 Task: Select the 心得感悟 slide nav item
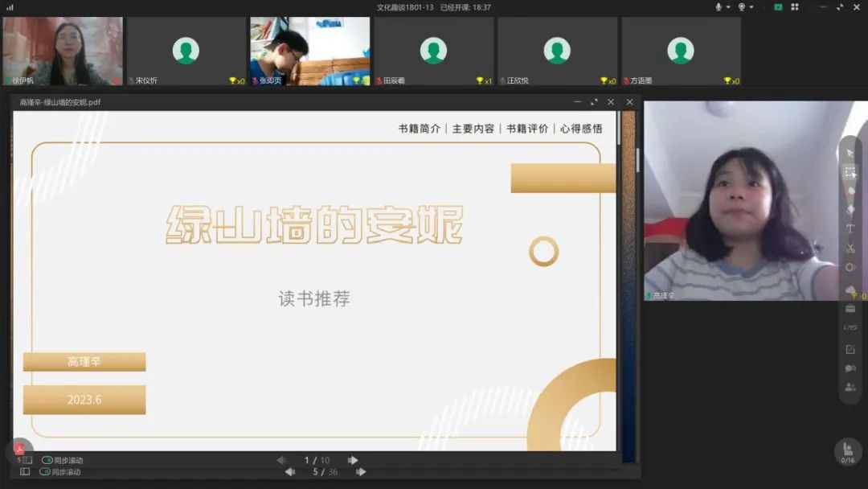pos(581,129)
